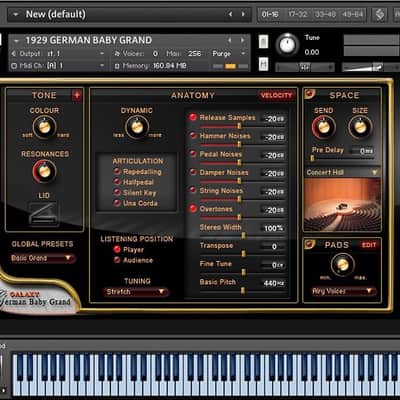Toggle Damper Noises LED
Image resolution: width=400 pixels, height=400 pixels.
pos(193,172)
